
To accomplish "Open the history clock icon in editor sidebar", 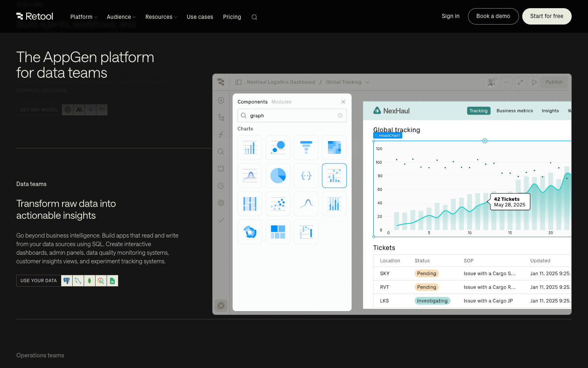I will point(221,186).
